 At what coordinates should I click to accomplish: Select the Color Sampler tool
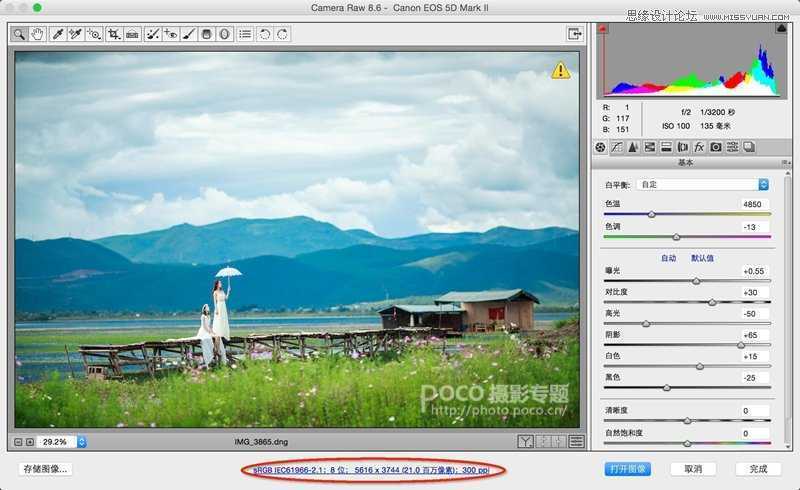tap(76, 34)
